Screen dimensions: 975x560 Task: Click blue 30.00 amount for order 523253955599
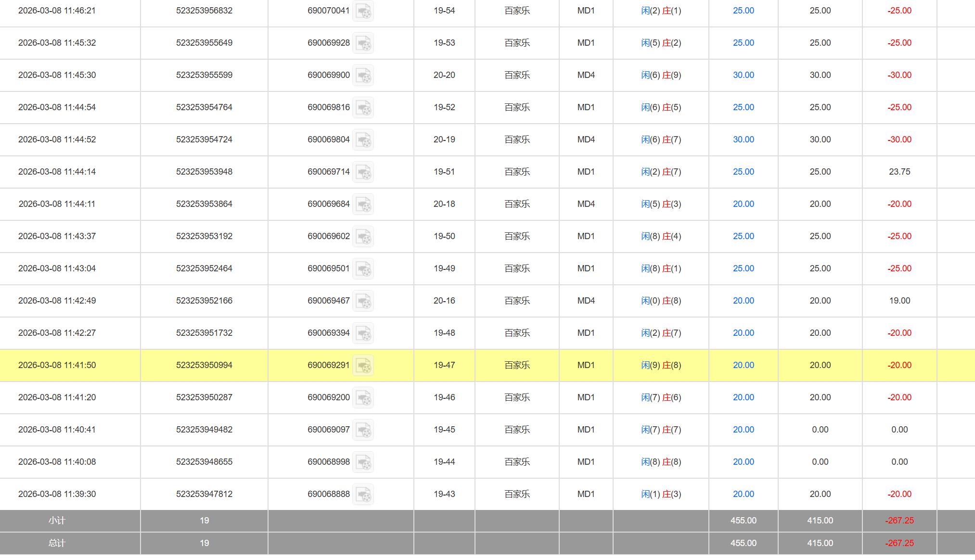[743, 75]
